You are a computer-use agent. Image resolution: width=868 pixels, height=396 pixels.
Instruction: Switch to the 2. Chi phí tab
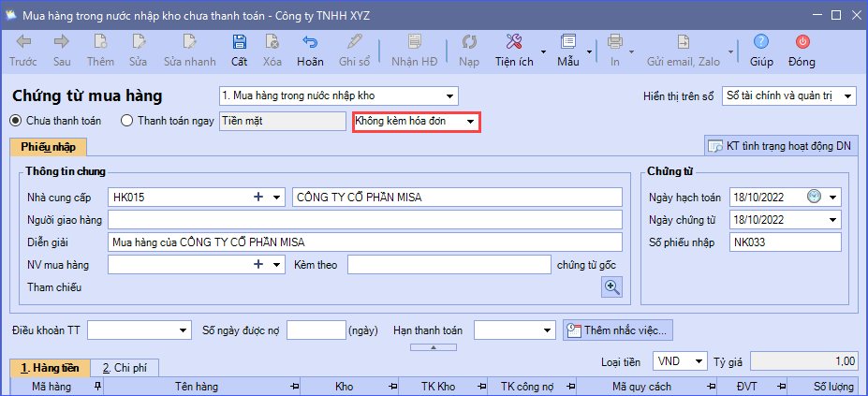[125, 368]
